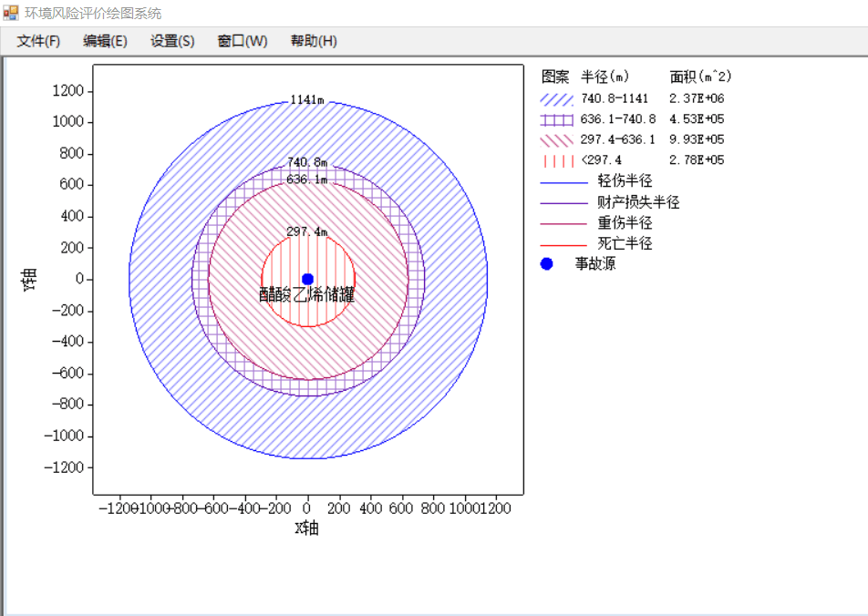868x616 pixels.
Task: Click the 事故源 legend dot
Action: click(x=546, y=264)
